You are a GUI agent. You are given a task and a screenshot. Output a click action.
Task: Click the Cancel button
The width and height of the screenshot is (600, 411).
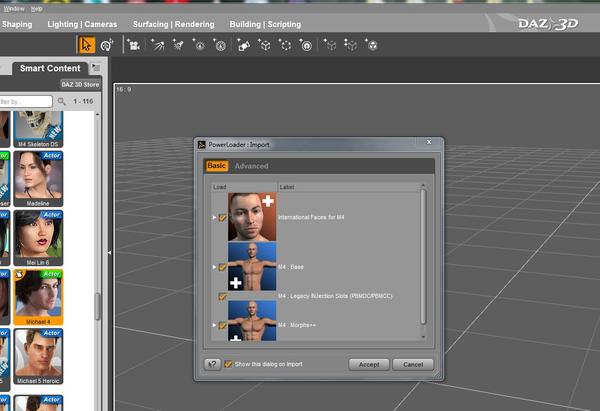(413, 364)
